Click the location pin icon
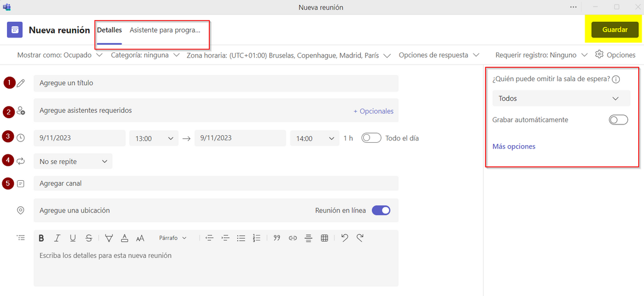This screenshot has width=644, height=296. point(21,210)
